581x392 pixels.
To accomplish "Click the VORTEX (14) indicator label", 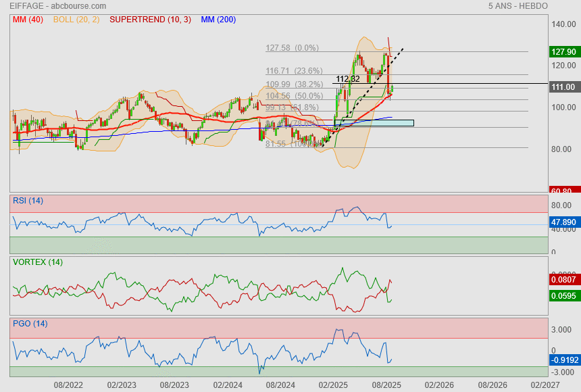I will [x=37, y=262].
